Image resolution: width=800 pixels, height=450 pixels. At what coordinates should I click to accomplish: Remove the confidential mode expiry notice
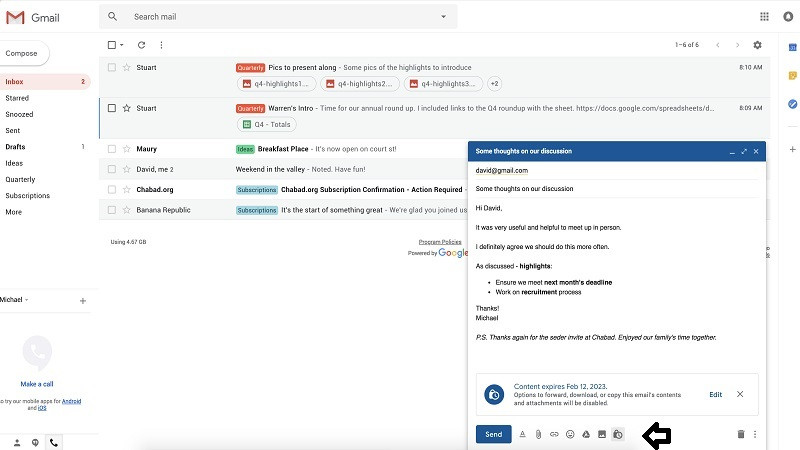740,394
